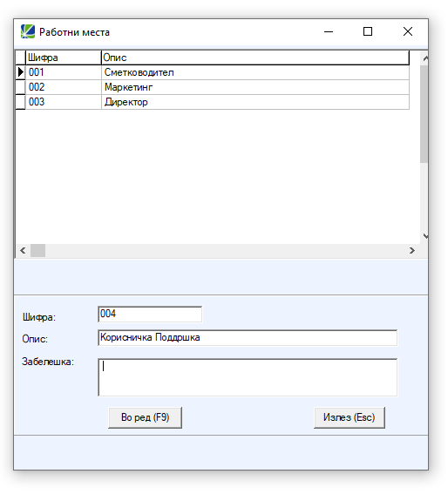Click inside the Забелешка text area
The width and height of the screenshot is (448, 501).
click(x=248, y=377)
